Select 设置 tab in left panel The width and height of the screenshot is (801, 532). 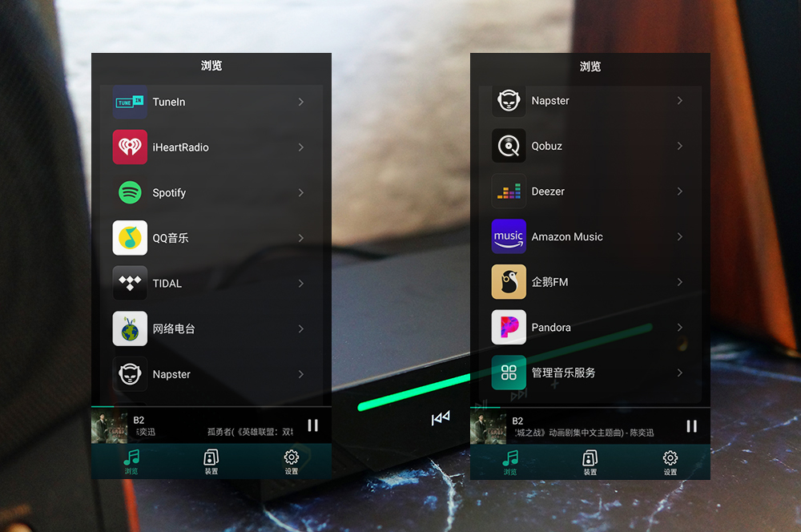tap(292, 461)
